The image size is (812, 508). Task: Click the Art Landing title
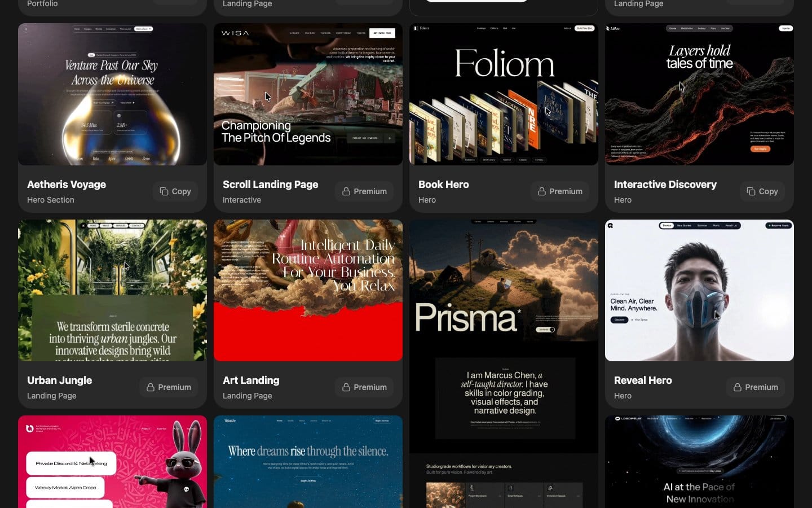[x=251, y=380]
